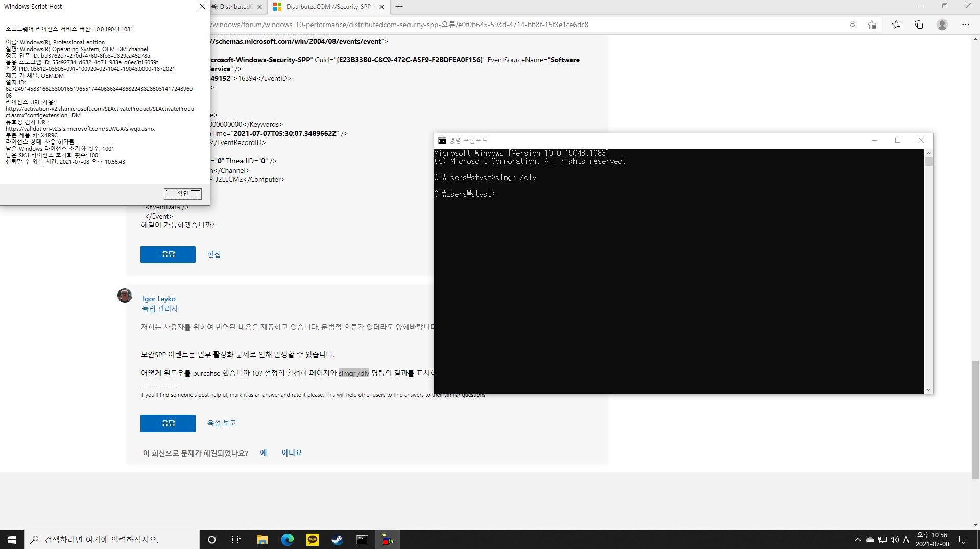Open the browser profile menu
980x549 pixels.
coord(942,25)
